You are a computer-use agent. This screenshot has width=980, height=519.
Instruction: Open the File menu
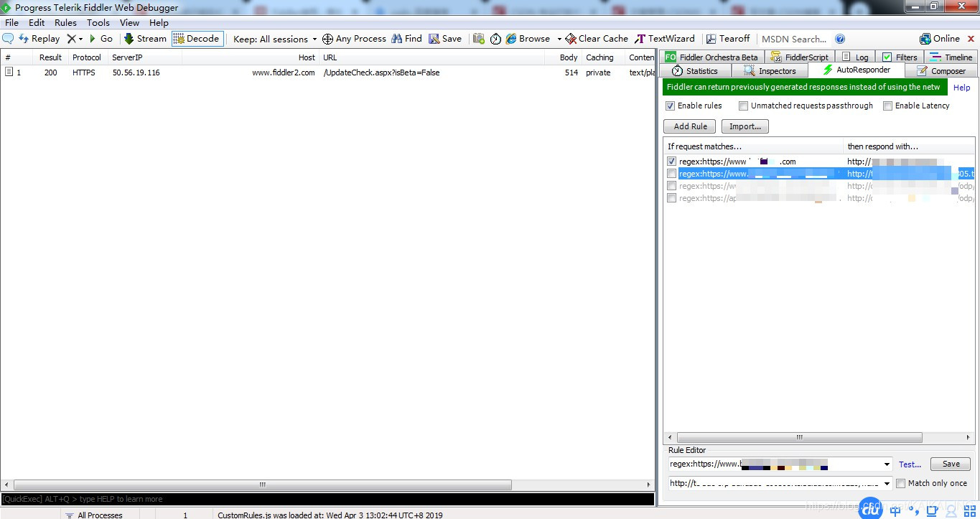point(12,22)
